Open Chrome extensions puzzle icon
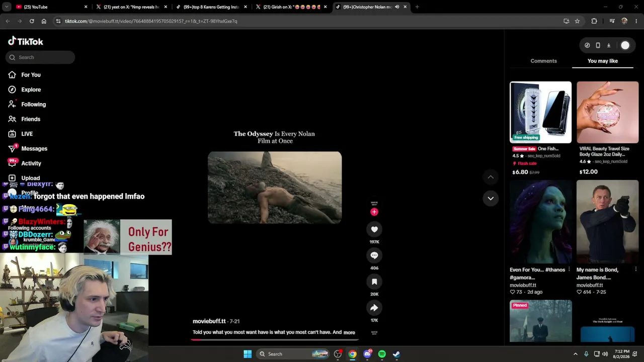The image size is (644, 362). [594, 21]
